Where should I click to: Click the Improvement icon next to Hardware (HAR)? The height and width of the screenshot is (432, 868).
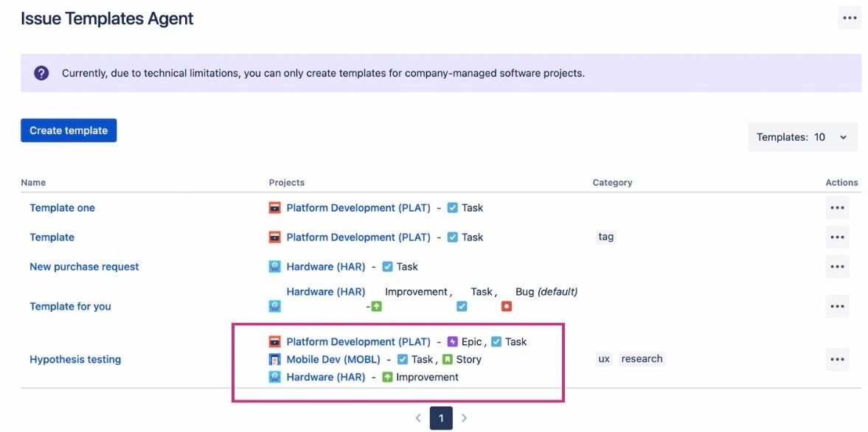click(387, 377)
